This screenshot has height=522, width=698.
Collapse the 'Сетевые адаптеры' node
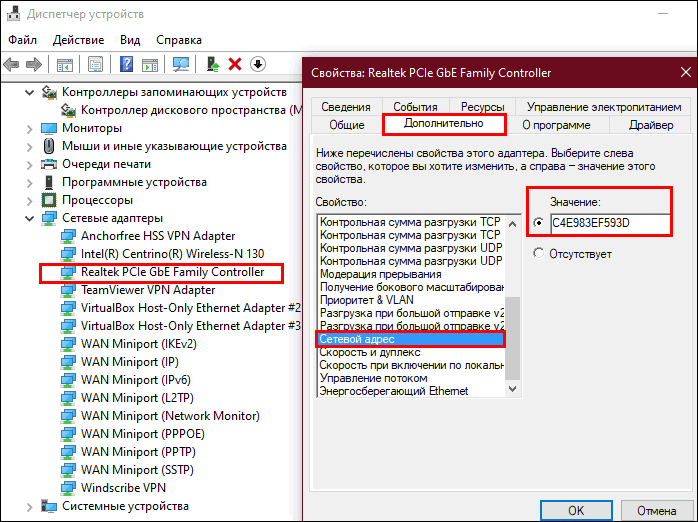tap(29, 219)
